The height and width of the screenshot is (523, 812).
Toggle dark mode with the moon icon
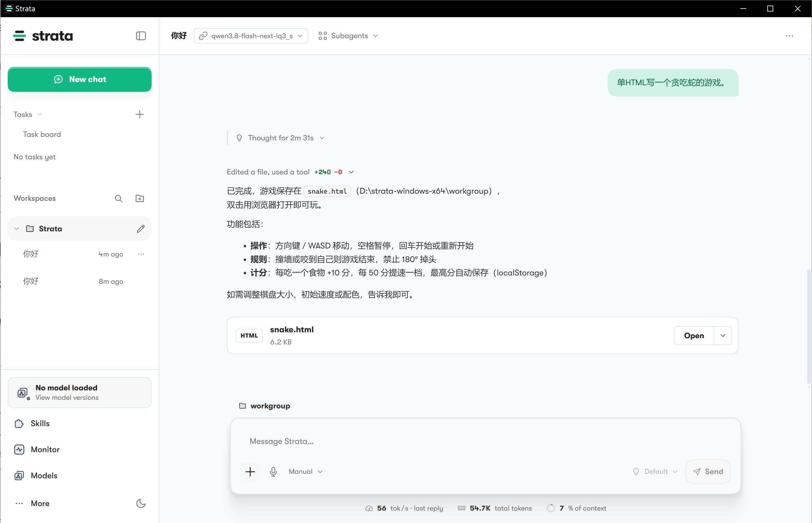click(141, 503)
